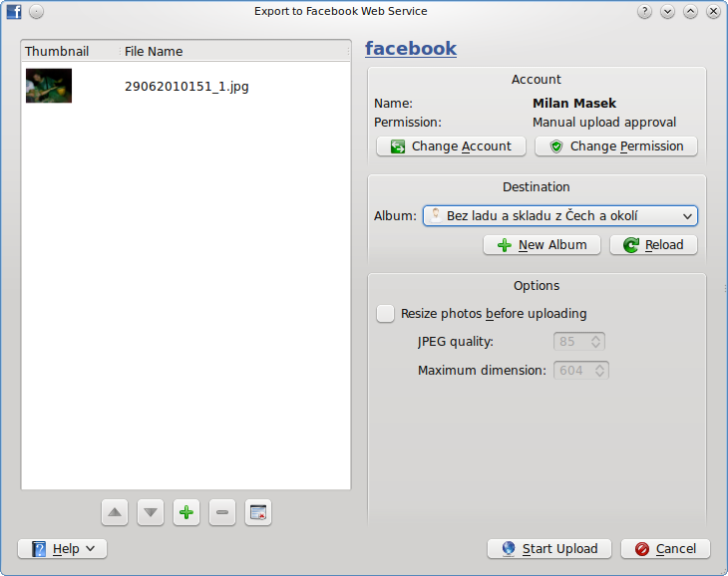Screen dimensions: 728x576
Task: Adjust the Maximum dimension spinner
Action: pyautogui.click(x=580, y=371)
